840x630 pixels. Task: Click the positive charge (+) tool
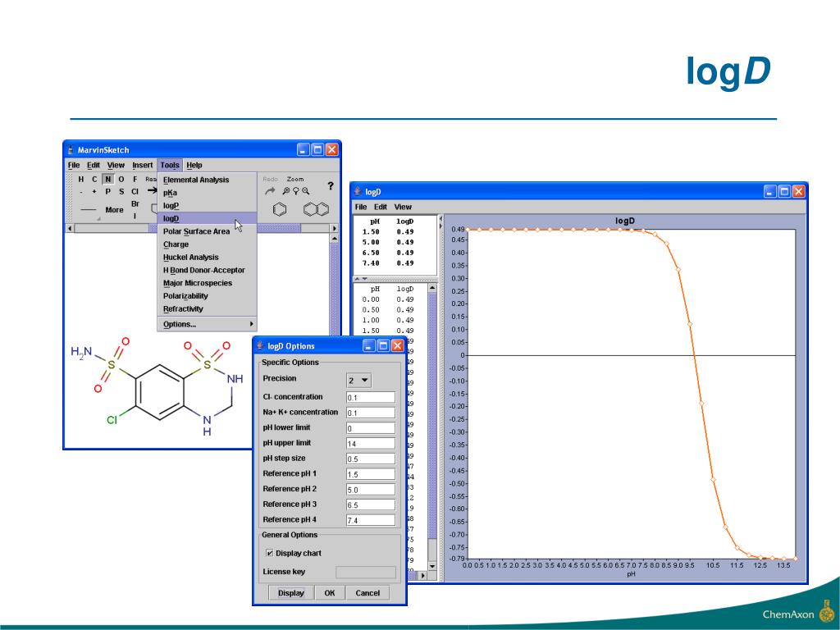point(94,191)
